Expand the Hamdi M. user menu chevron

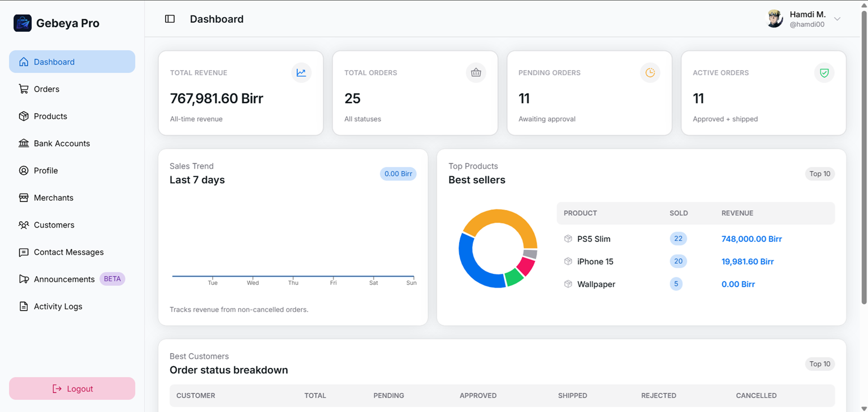tap(837, 19)
